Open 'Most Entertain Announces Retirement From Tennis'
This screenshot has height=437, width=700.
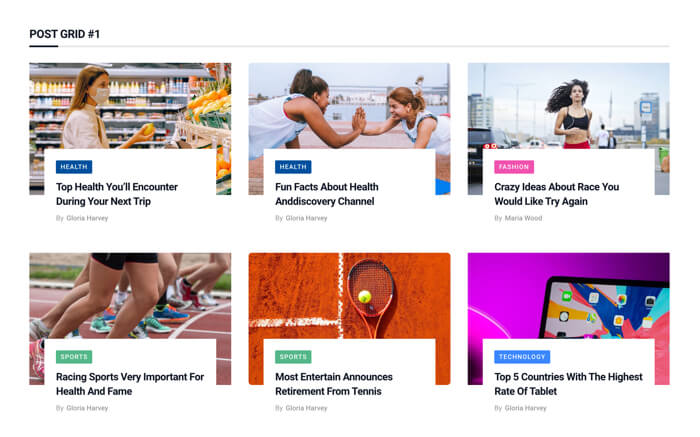[334, 384]
